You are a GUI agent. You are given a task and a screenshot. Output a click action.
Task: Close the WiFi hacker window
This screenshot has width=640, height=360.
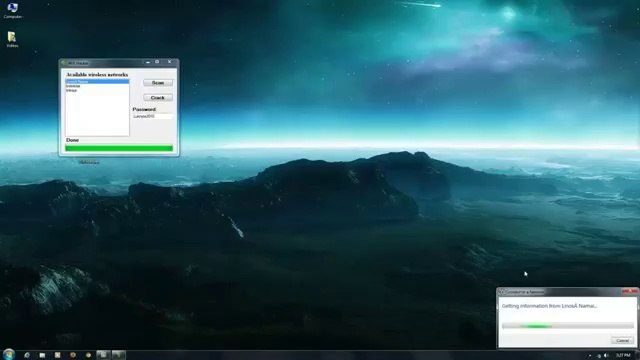coord(169,62)
